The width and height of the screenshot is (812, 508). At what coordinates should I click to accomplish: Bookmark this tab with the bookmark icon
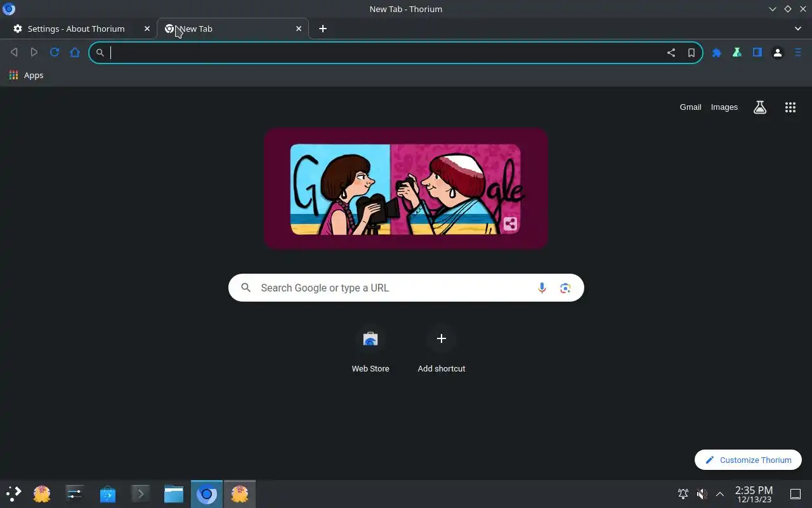(691, 53)
